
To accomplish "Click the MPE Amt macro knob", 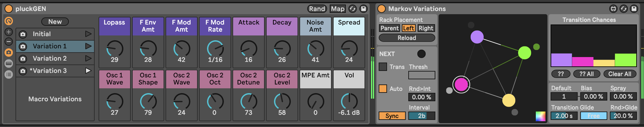I will [316, 102].
